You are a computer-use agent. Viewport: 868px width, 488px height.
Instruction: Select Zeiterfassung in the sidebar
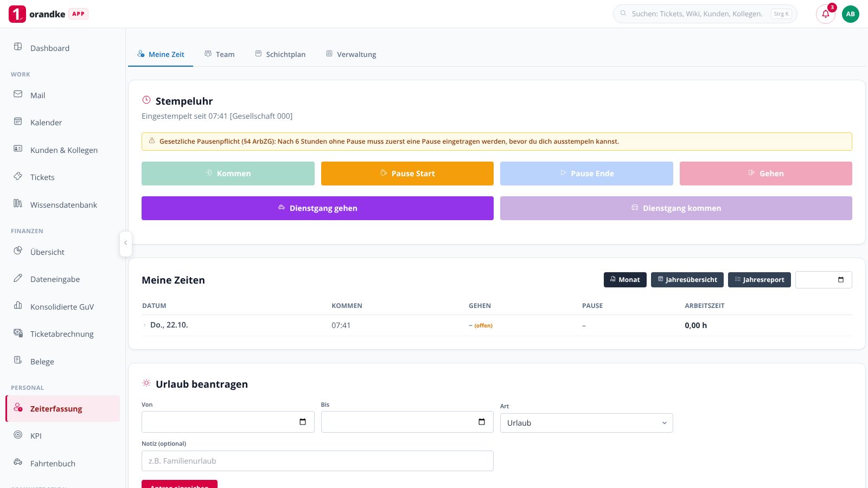[62, 408]
